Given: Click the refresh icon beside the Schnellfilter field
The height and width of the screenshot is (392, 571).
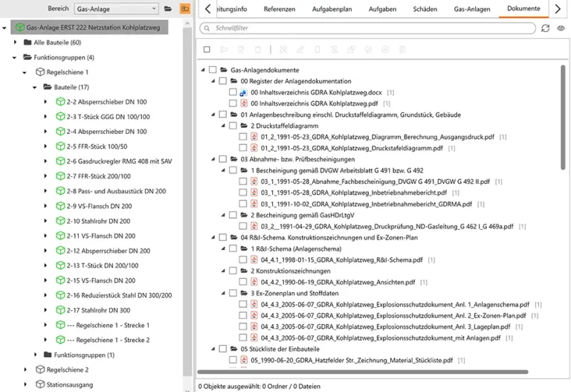Looking at the screenshot, I should tap(546, 28).
